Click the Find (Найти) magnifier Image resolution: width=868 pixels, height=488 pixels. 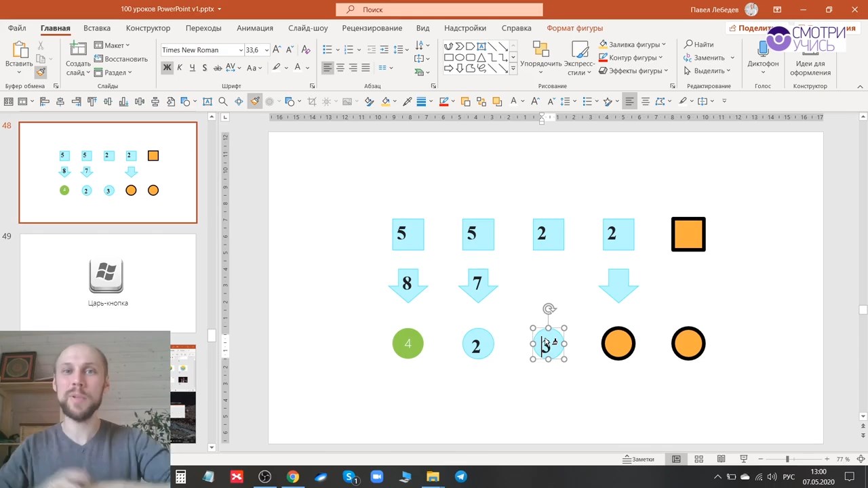click(698, 45)
